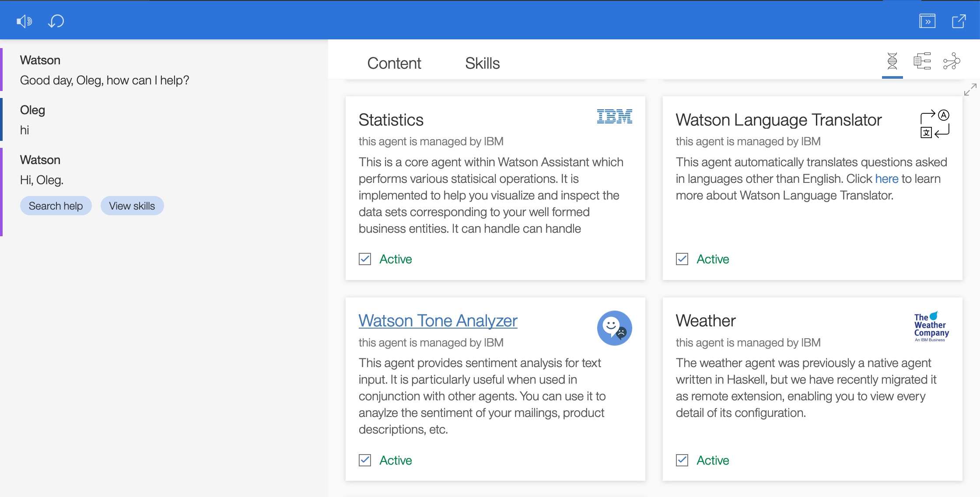The height and width of the screenshot is (497, 980).
Task: Click the Search help button
Action: pyautogui.click(x=56, y=205)
